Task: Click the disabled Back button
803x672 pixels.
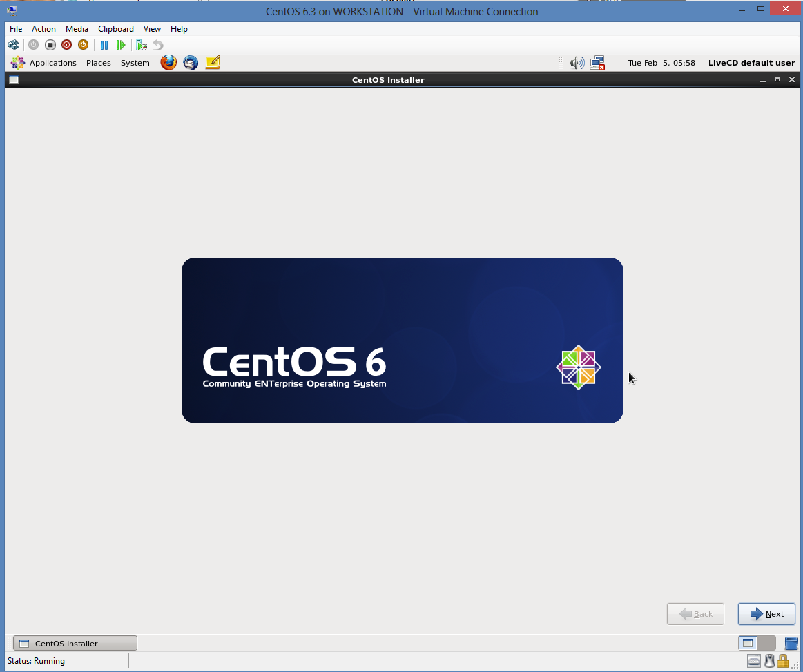Action: [x=695, y=613]
